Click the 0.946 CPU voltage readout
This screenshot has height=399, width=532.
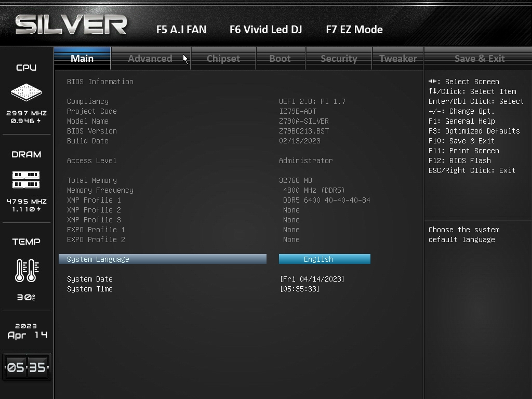tap(25, 121)
